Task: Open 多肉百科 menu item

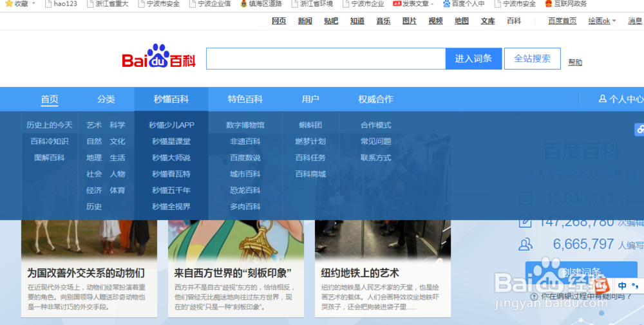Action: pyautogui.click(x=245, y=207)
